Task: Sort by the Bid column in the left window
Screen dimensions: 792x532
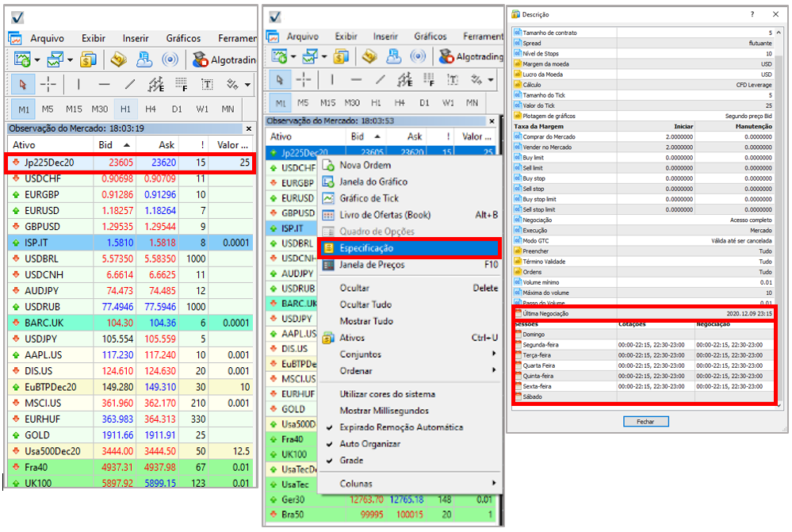Action: click(x=114, y=145)
